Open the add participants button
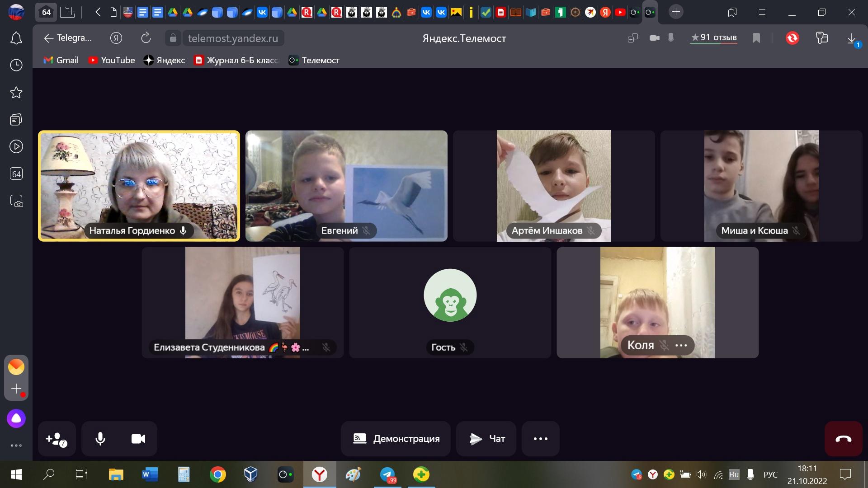 coord(57,439)
